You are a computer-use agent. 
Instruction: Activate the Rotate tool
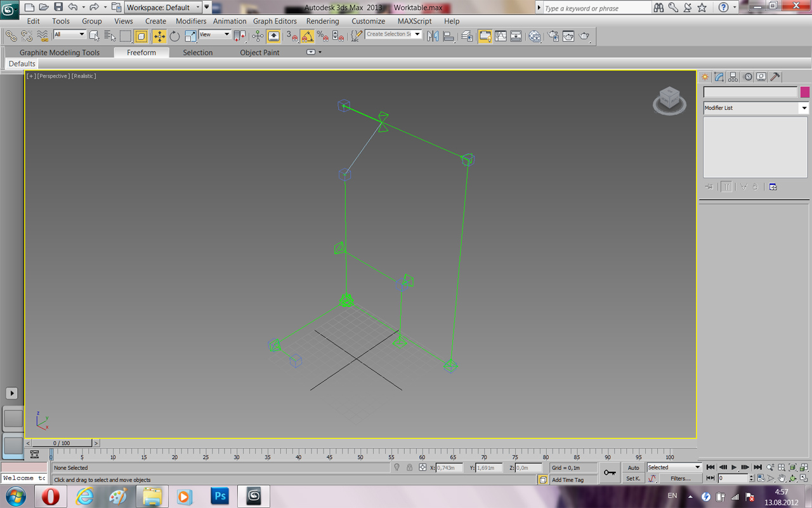[x=174, y=36]
